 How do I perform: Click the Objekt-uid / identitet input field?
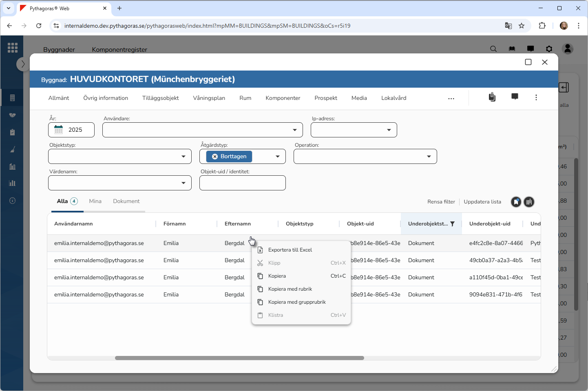click(242, 183)
